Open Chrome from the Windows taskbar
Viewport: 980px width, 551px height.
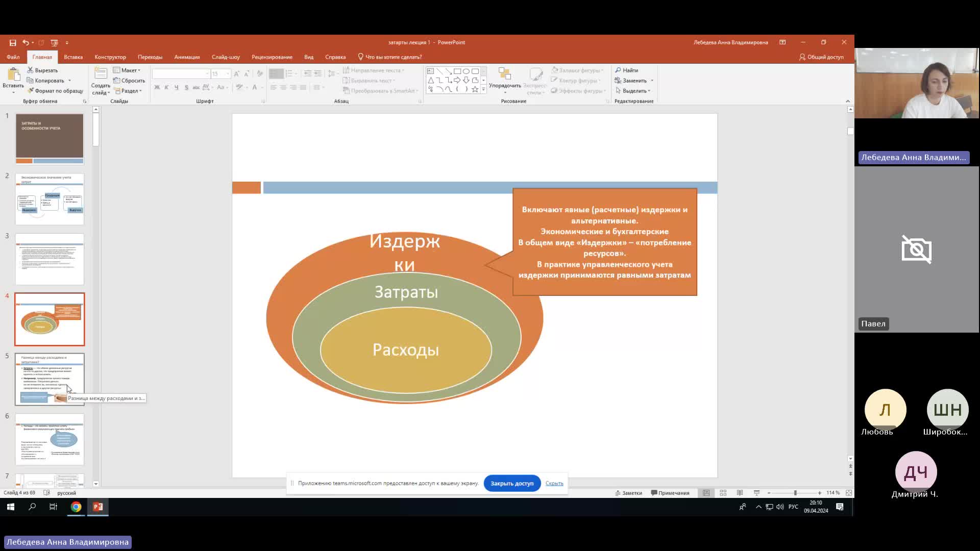pos(76,507)
